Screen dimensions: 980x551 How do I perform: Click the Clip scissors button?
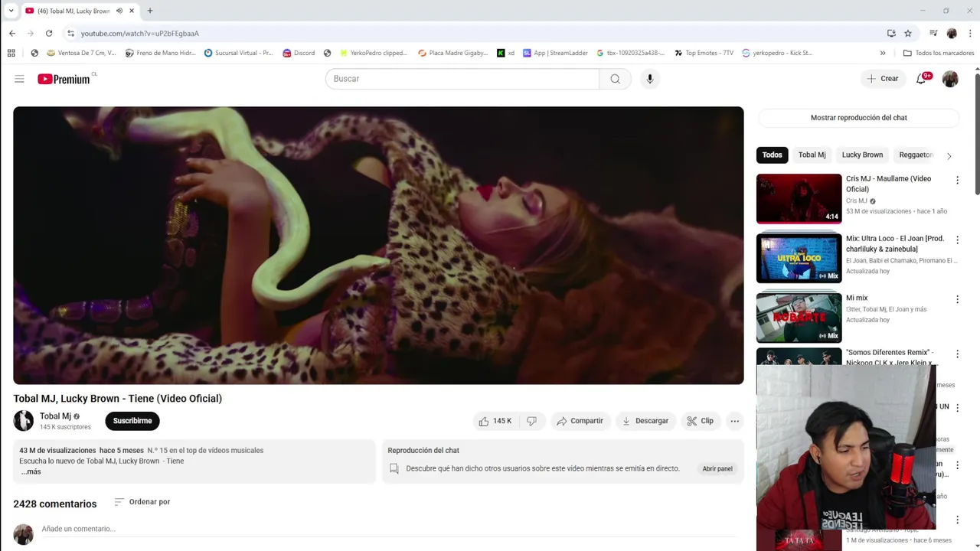pos(700,421)
